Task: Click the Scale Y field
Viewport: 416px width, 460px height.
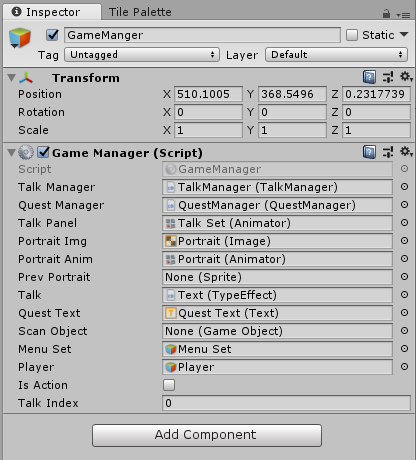Action: (292, 130)
